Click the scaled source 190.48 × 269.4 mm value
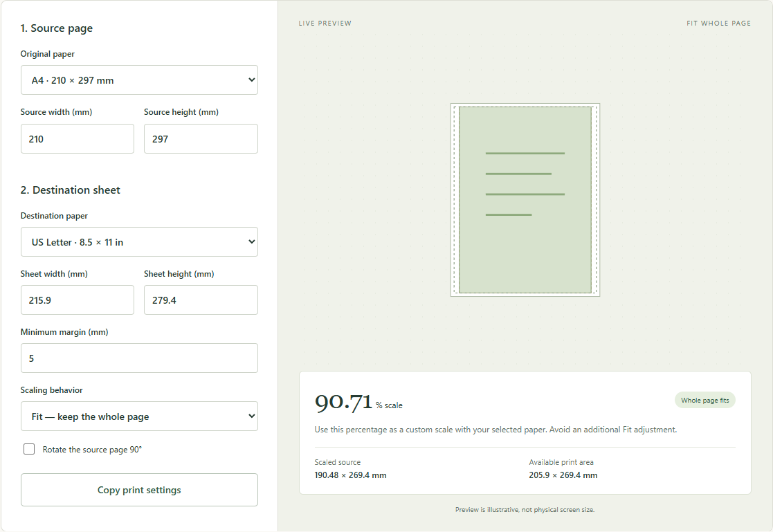 coord(350,475)
